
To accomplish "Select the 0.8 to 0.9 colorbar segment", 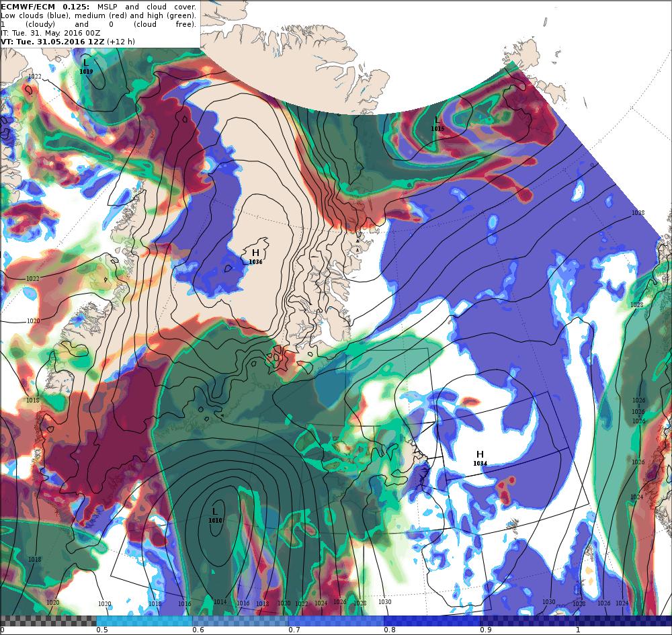I will [432, 621].
